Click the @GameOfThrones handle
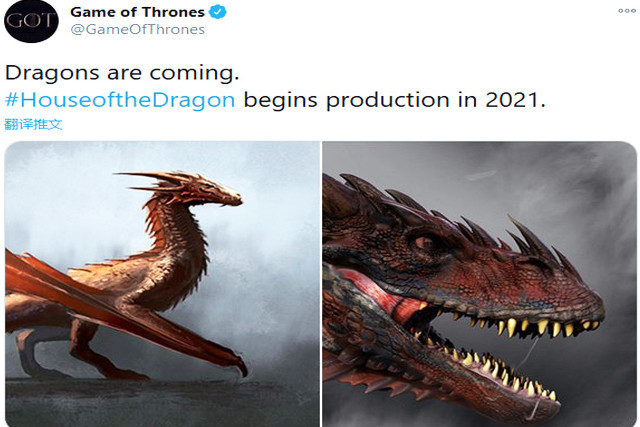This screenshot has height=427, width=640. pos(137,30)
